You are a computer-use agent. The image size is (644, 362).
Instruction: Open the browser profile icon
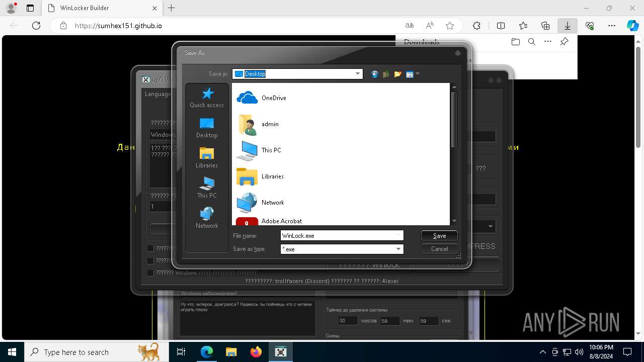(11, 8)
